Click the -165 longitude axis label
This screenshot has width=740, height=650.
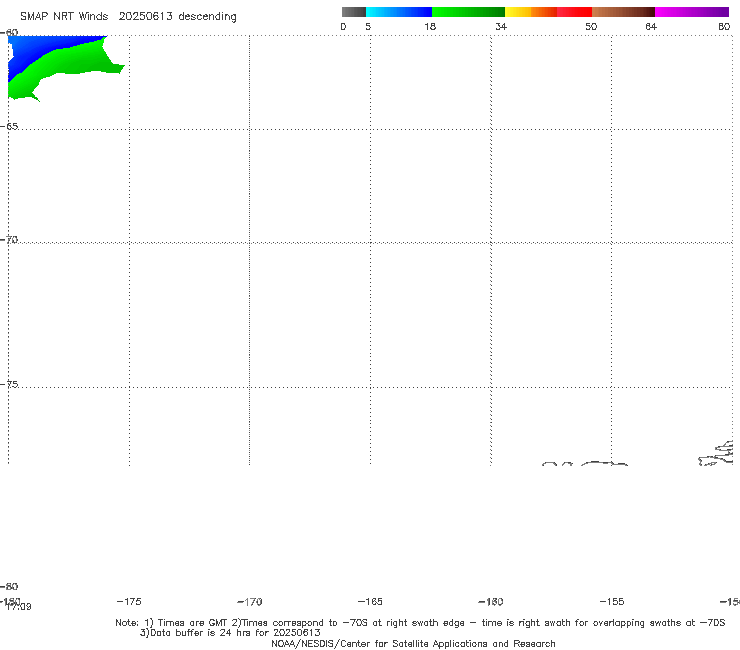coord(370,601)
